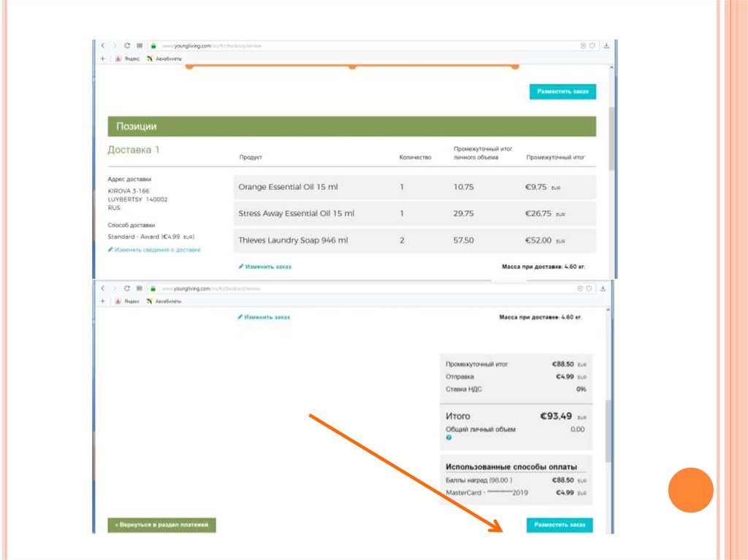Screen dimensions: 748x560
Task: Select Stress Away Essential Oil 15 ml row
Action: 415,214
